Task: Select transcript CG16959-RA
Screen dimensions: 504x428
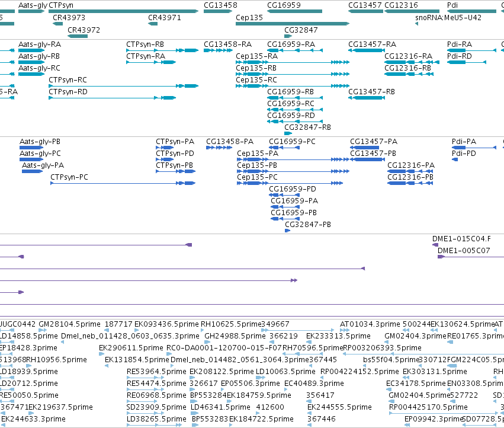Action: click(x=291, y=44)
